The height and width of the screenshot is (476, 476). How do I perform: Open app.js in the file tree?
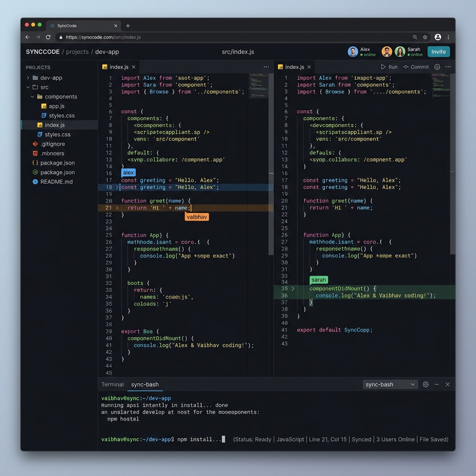pos(56,106)
